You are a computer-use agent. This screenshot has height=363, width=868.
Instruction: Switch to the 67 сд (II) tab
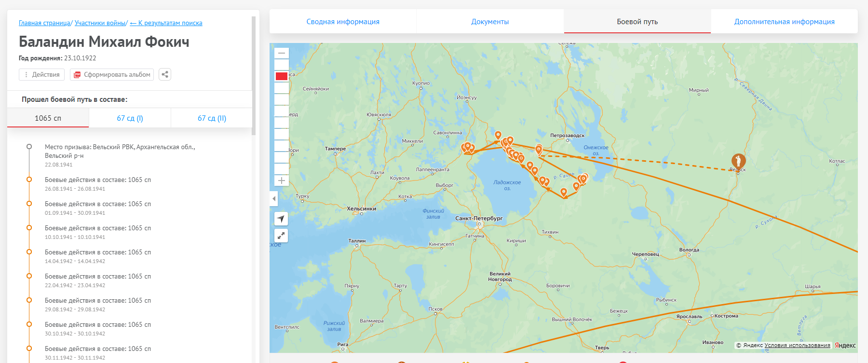pyautogui.click(x=212, y=118)
